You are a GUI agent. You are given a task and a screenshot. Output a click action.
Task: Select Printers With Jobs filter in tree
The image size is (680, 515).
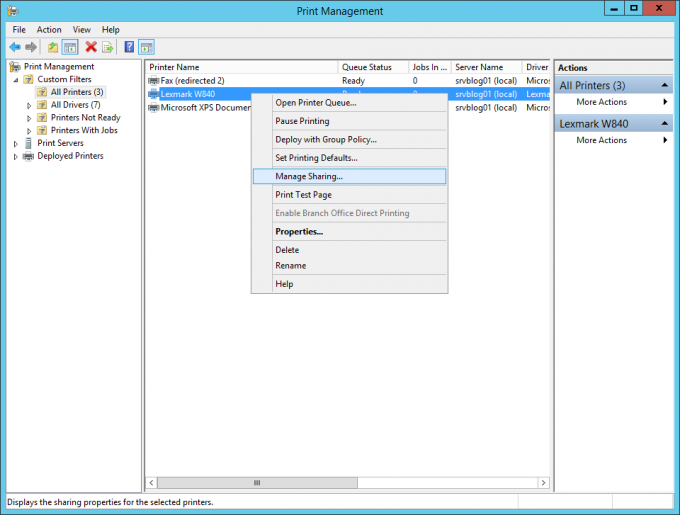pos(84,130)
